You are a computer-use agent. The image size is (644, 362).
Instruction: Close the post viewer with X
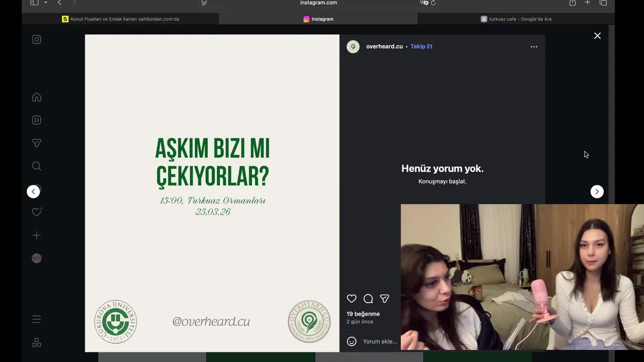[x=597, y=36]
